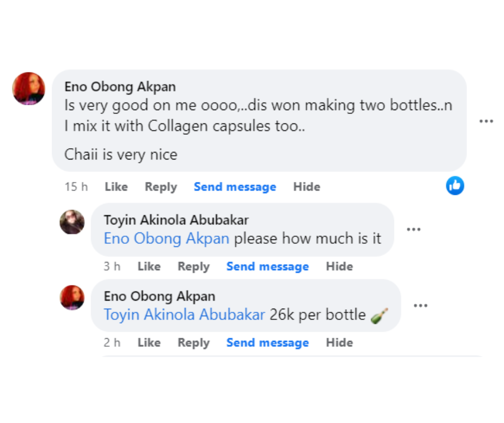Hide the '26k per bottle' reply
The image size is (504, 423).
pos(339,342)
